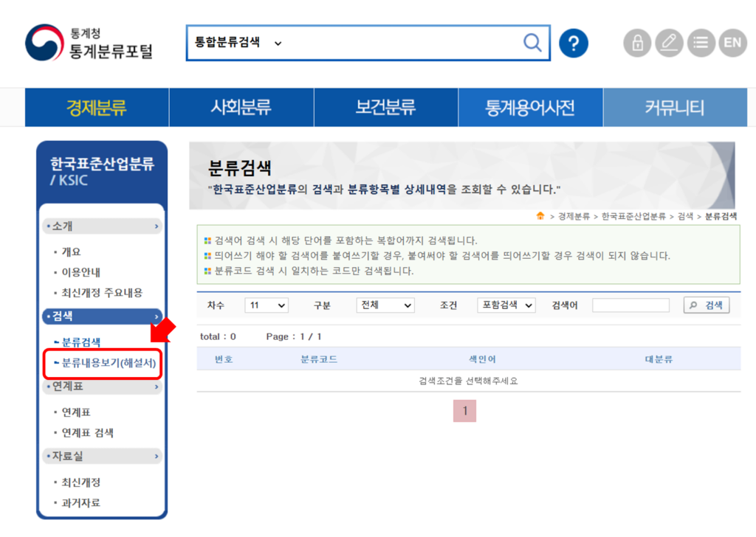The width and height of the screenshot is (756, 537).
Task: Select page 1 in the pagination
Action: [464, 411]
